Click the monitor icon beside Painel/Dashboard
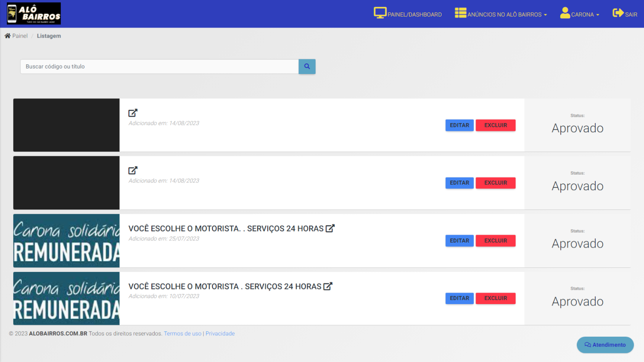644x362 pixels. point(380,13)
